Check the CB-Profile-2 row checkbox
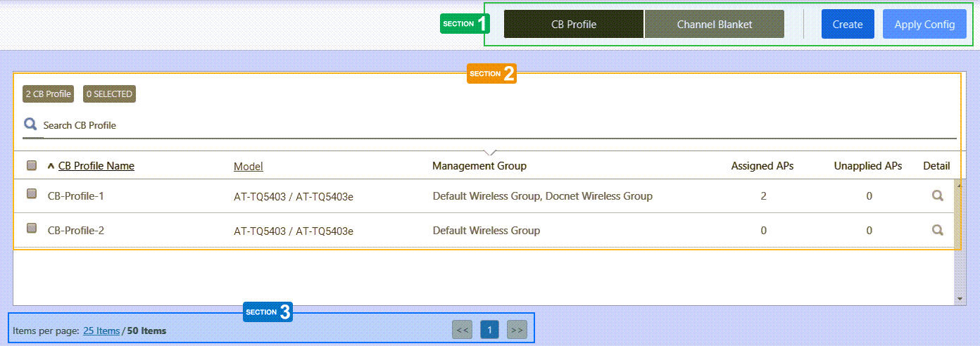The width and height of the screenshot is (980, 346). [x=32, y=228]
